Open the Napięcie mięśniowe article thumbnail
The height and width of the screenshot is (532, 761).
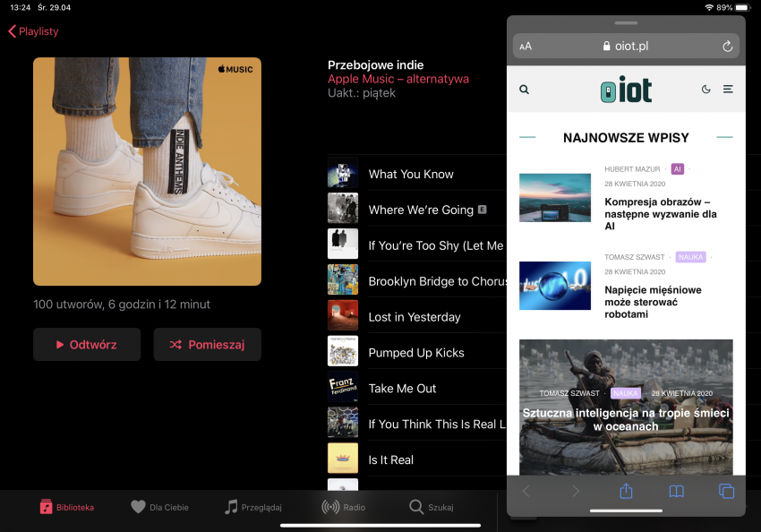[x=555, y=286]
